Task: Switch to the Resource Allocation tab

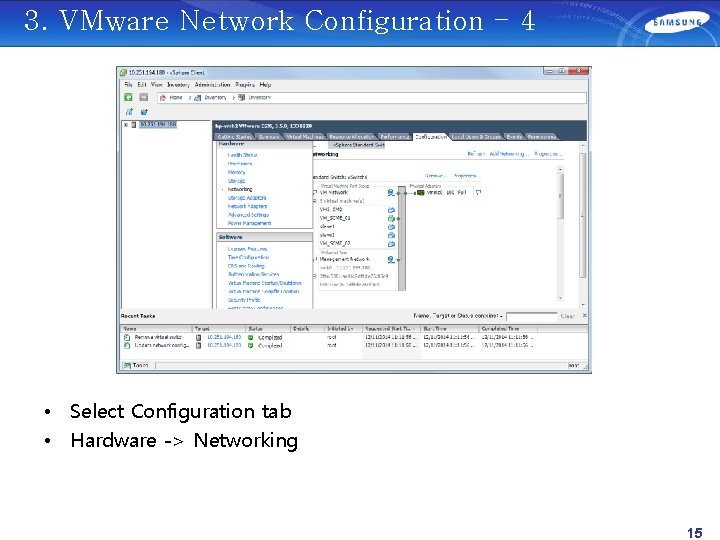Action: click(x=351, y=137)
